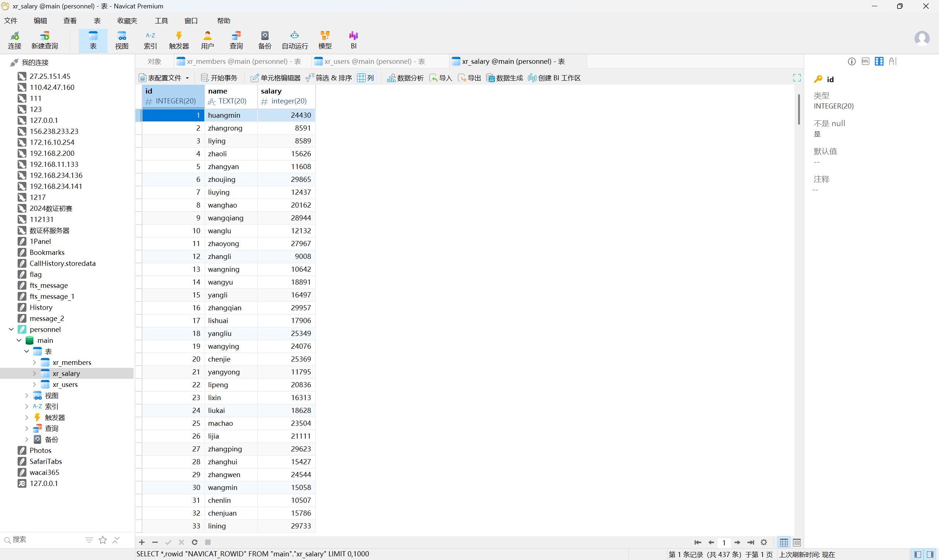
Task: Open the BI toolbar icon
Action: point(353,40)
